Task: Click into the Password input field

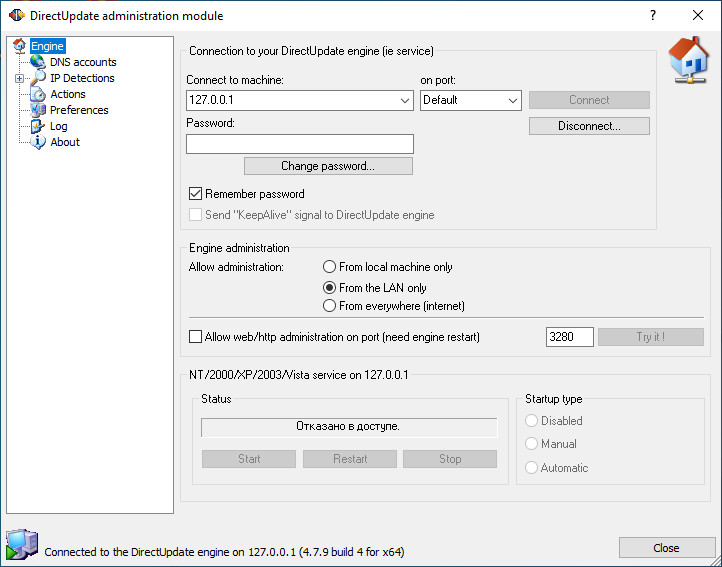Action: pyautogui.click(x=300, y=144)
